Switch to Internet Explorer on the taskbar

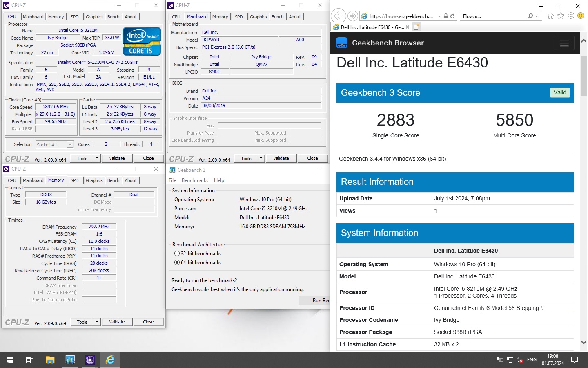click(x=110, y=360)
